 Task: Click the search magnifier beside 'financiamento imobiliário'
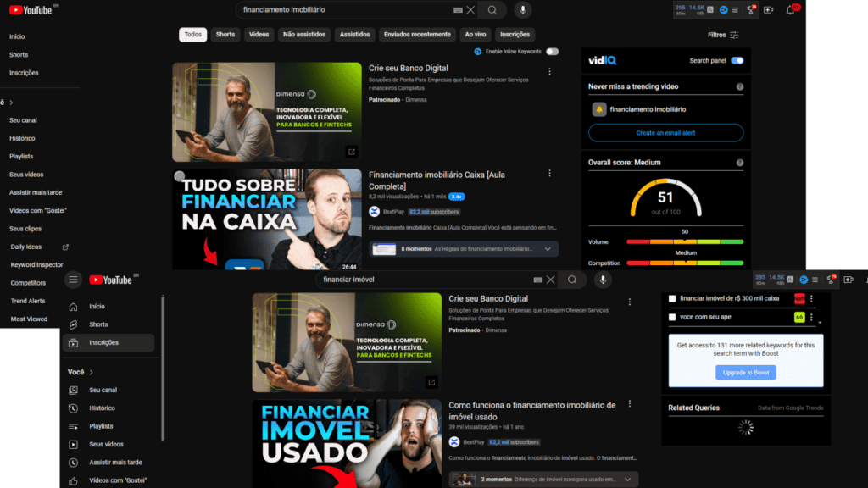(492, 10)
